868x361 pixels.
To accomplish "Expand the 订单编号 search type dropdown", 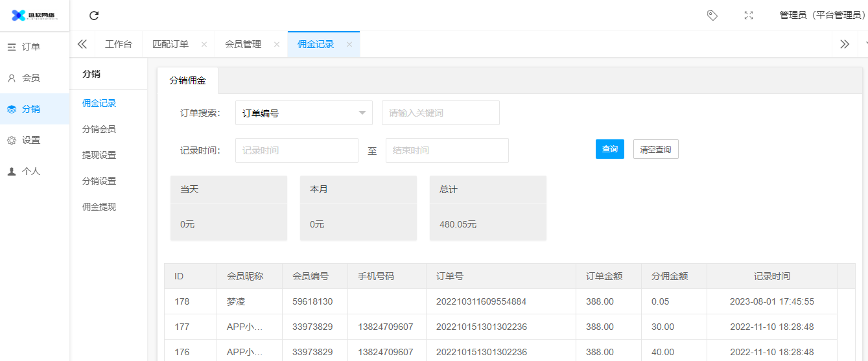I will coord(303,113).
